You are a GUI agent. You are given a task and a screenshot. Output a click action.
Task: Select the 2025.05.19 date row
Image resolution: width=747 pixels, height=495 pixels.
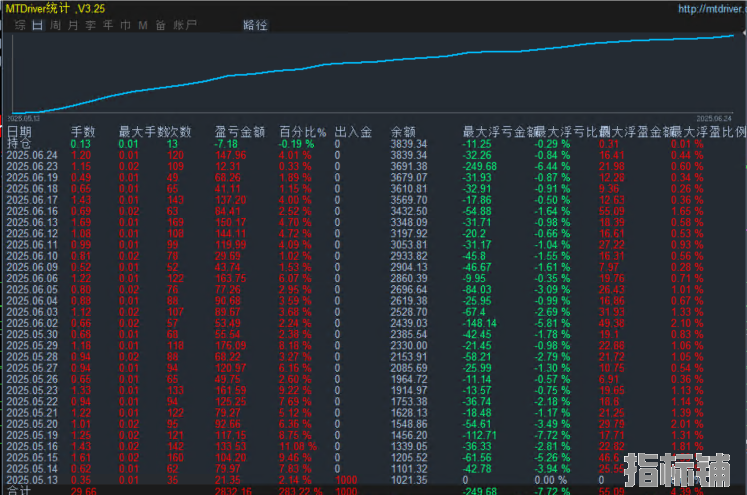(32, 435)
